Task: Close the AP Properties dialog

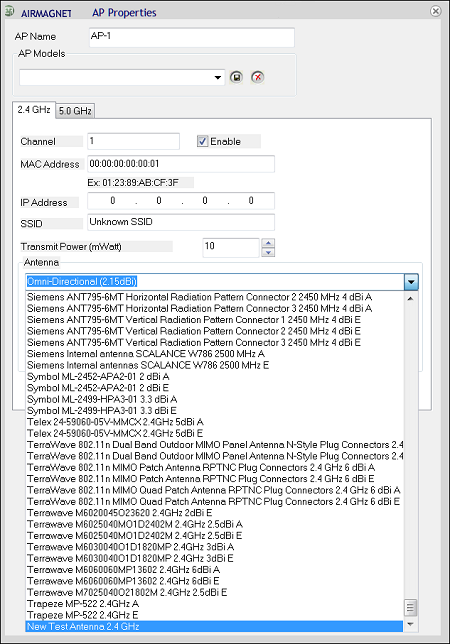Action: [436, 11]
